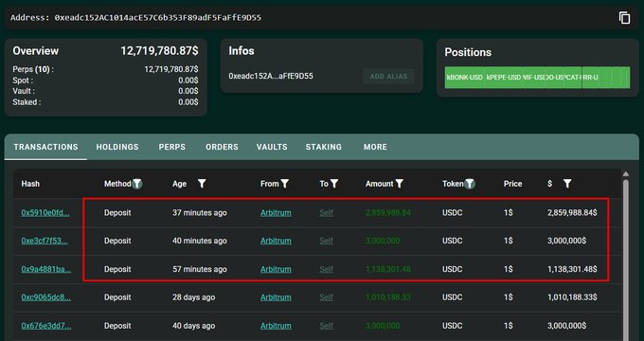
Task: Click the Spot label in Overview
Action: coord(23,81)
